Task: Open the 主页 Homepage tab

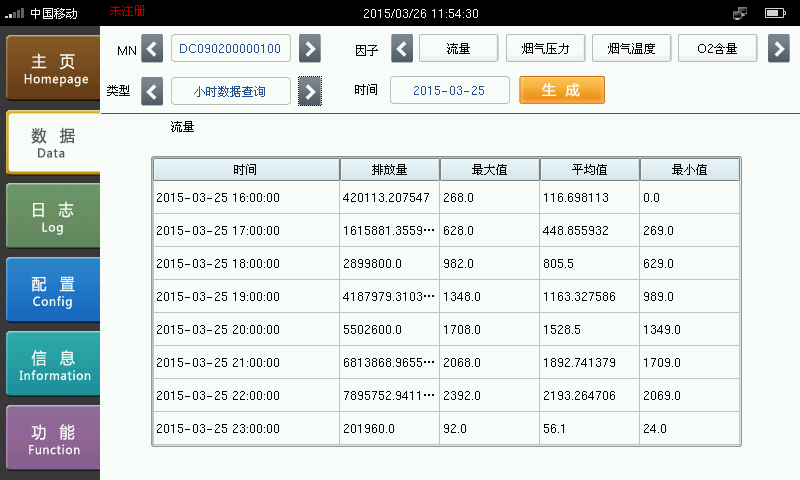Action: click(52, 68)
